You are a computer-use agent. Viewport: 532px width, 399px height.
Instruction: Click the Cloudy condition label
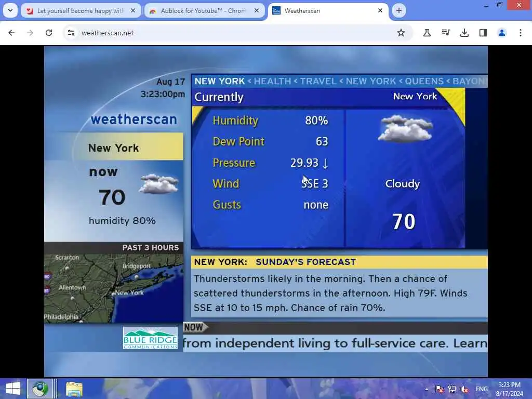coord(403,183)
